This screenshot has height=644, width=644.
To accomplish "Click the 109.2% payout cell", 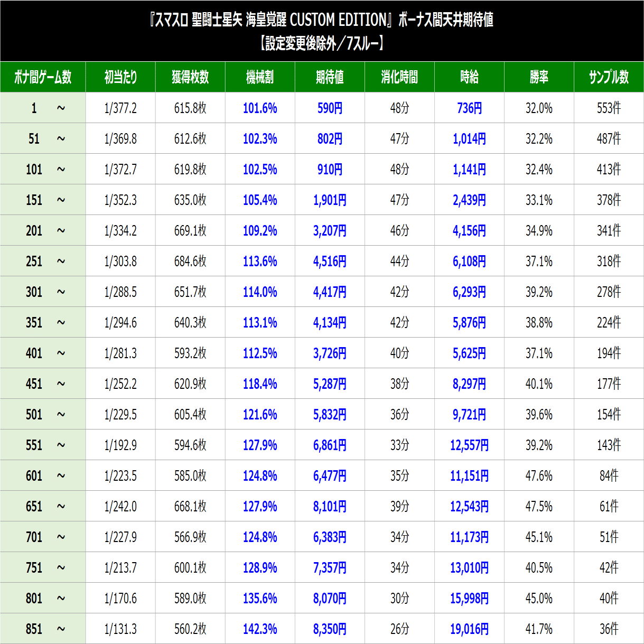I will [260, 230].
